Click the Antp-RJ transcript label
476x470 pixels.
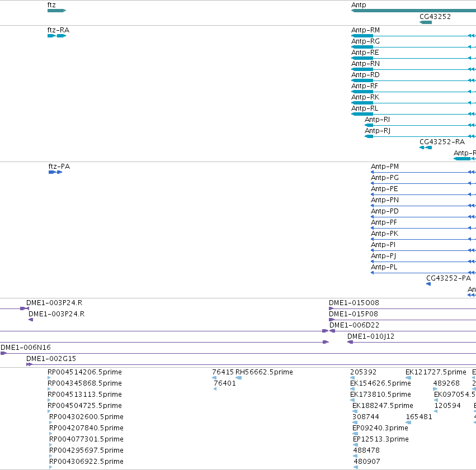378,131
